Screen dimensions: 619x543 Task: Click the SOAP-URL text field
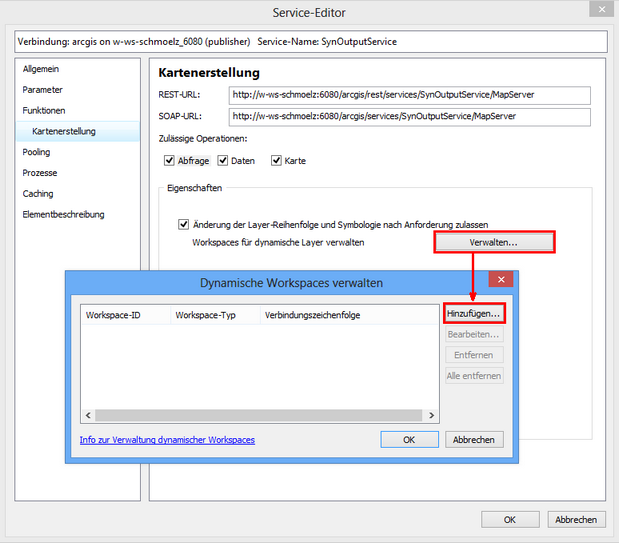(409, 117)
